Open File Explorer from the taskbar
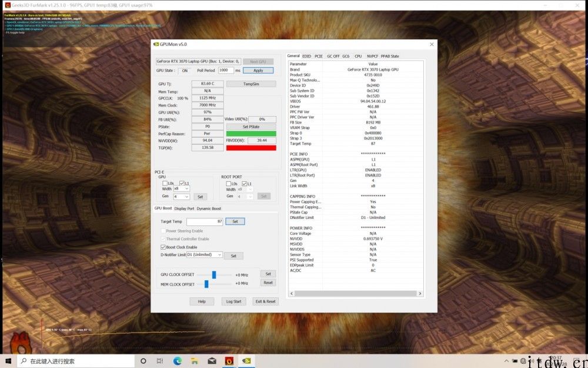Image resolution: width=588 pixels, height=368 pixels. (x=195, y=361)
